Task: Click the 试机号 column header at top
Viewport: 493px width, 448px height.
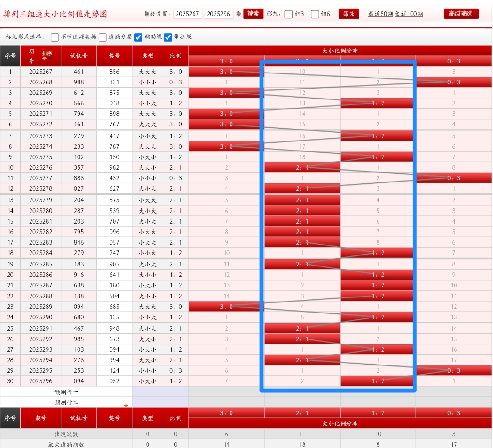Action: [x=79, y=56]
